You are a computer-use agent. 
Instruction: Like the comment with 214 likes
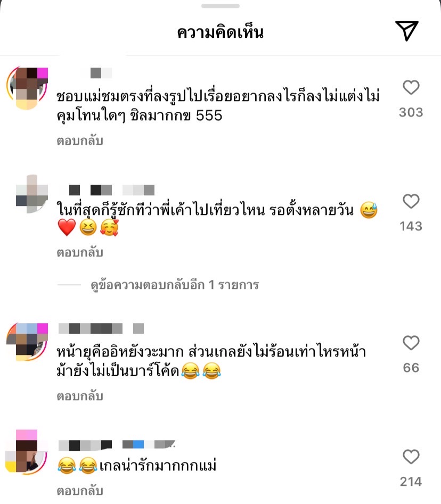[411, 457]
